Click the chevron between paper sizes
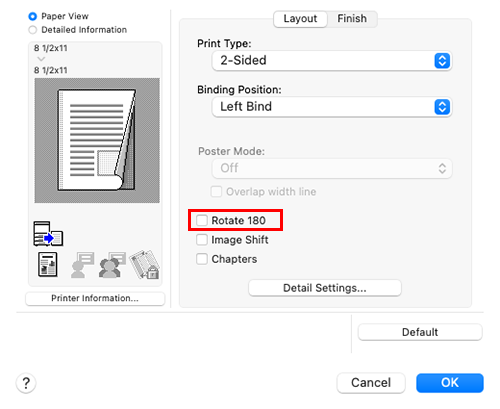This screenshot has width=500, height=409. pos(41,59)
